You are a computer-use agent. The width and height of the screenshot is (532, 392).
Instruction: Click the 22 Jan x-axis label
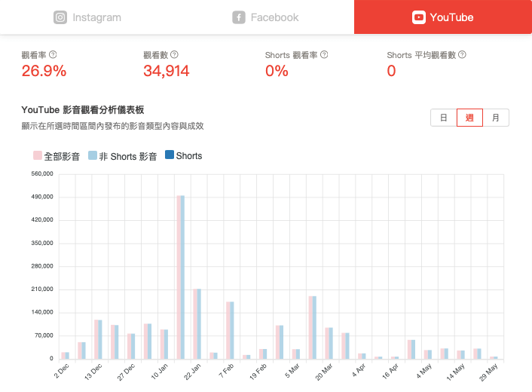(192, 372)
